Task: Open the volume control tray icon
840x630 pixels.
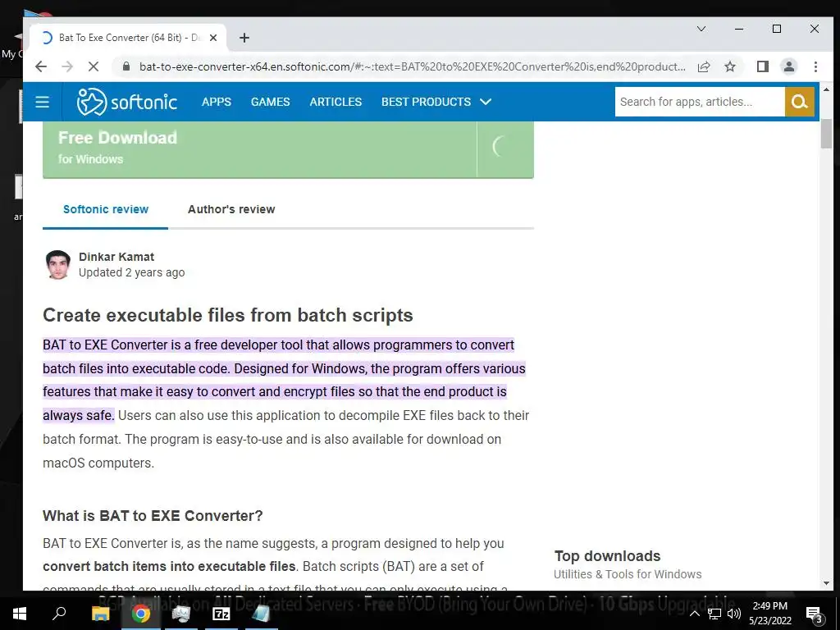Action: click(734, 614)
